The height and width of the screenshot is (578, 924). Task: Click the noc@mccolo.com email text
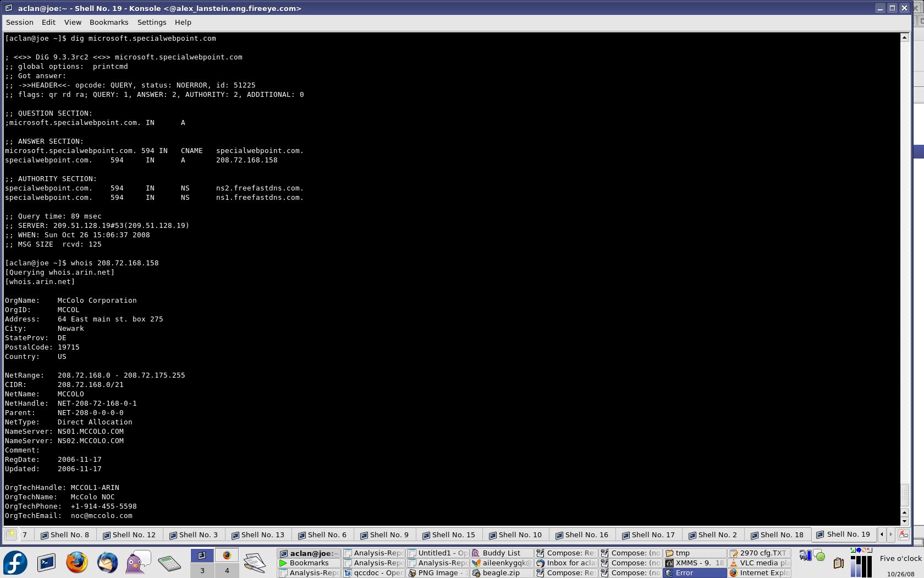click(102, 516)
